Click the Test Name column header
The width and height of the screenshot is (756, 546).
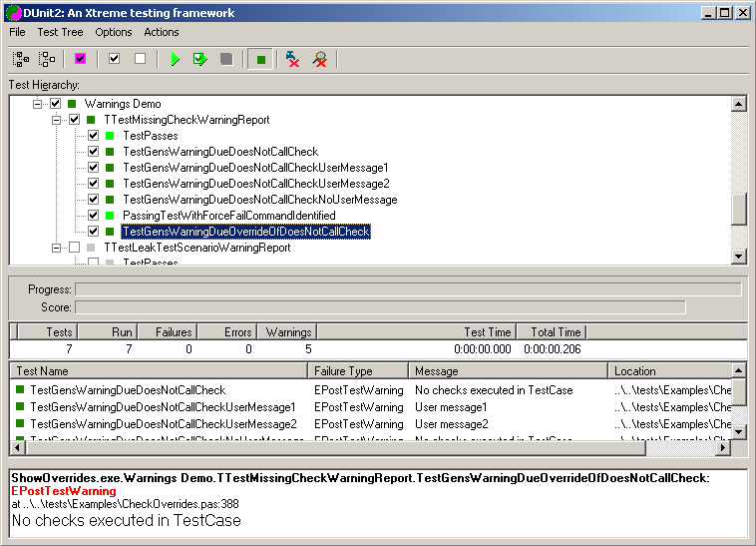point(159,371)
